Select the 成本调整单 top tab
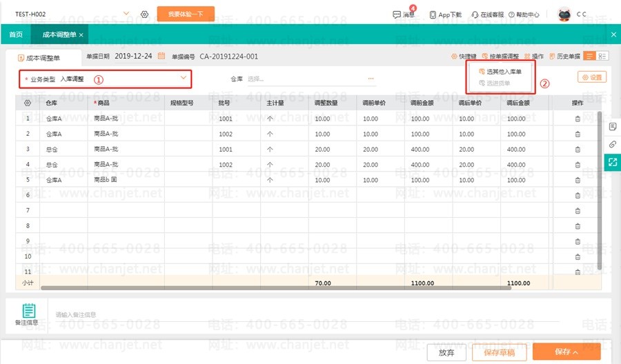 59,34
